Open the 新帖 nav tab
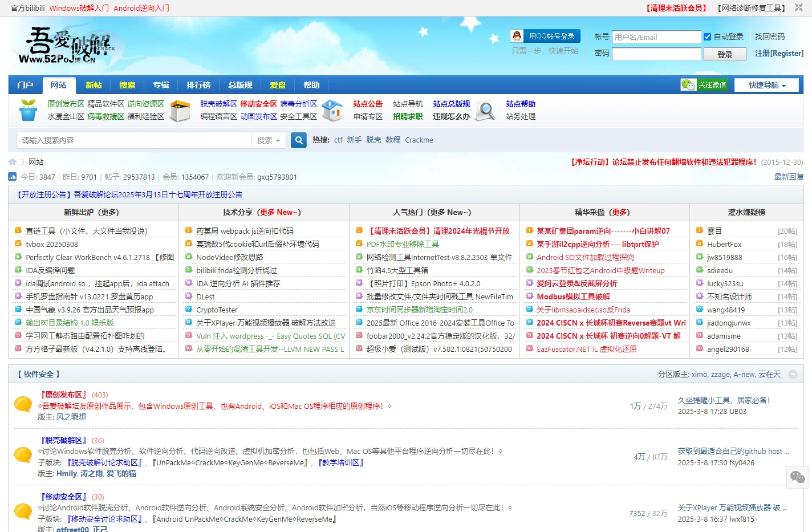This screenshot has height=532, width=812. [x=94, y=85]
